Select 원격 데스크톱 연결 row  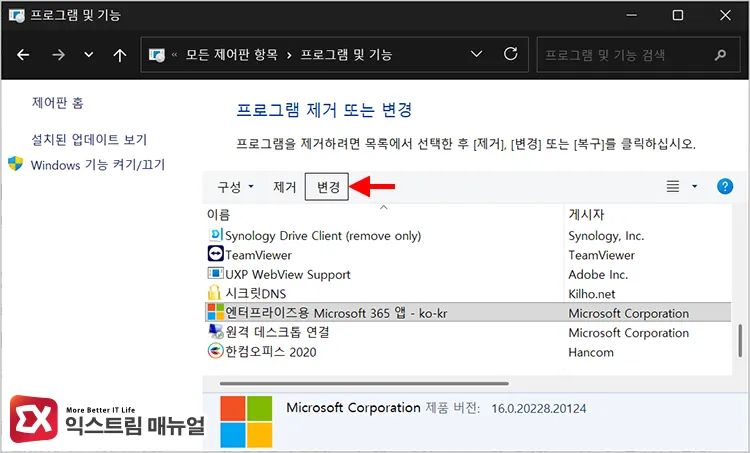click(x=468, y=332)
